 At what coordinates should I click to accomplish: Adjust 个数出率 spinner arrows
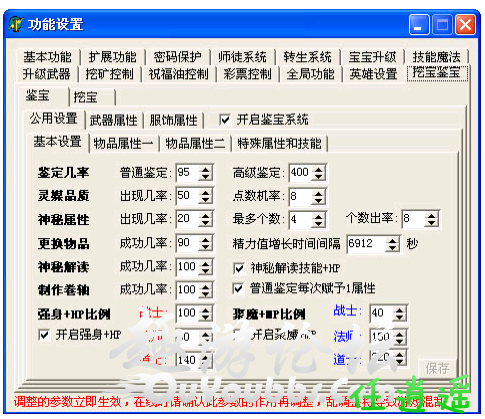pos(432,219)
